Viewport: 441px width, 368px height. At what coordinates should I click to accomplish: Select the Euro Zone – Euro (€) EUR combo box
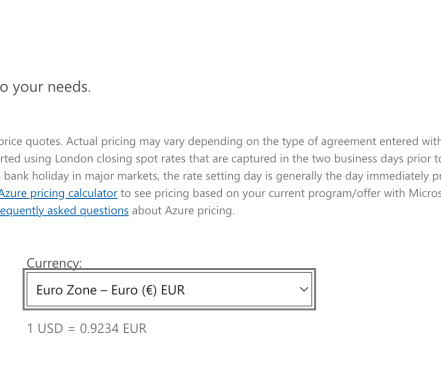pyautogui.click(x=169, y=289)
